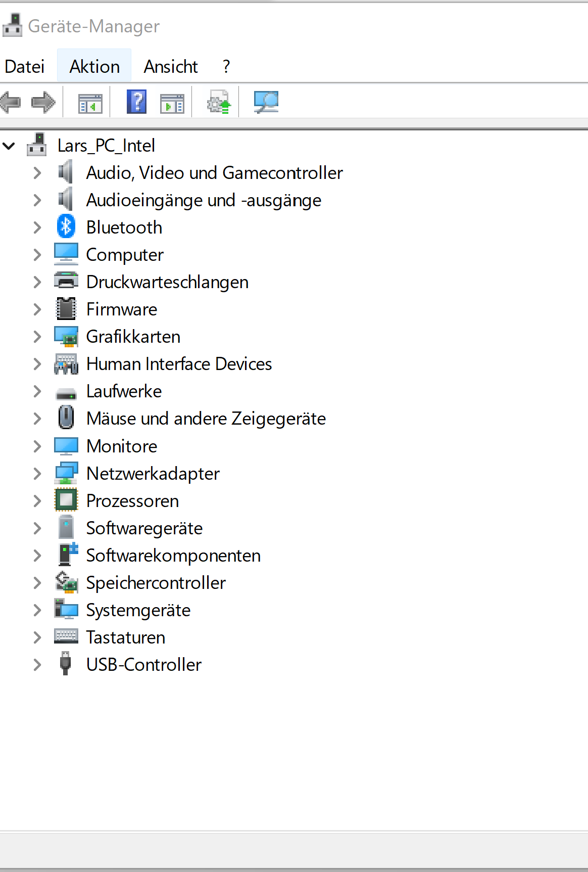The height and width of the screenshot is (872, 588).
Task: Expand the USB-Controller category
Action: click(37, 665)
